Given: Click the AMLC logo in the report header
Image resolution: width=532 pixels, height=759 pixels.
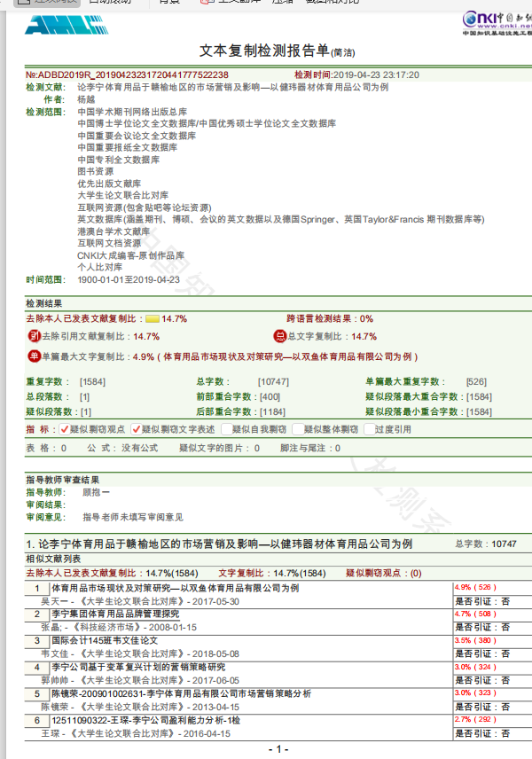Looking at the screenshot, I should (x=66, y=25).
